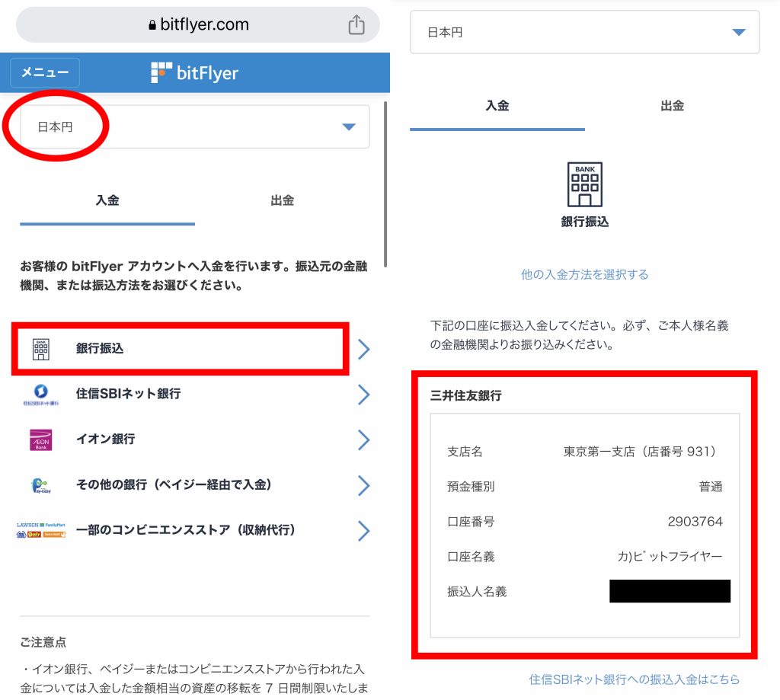Click the Pay-easy logo icon
Image resolution: width=780 pixels, height=700 pixels.
point(41,485)
